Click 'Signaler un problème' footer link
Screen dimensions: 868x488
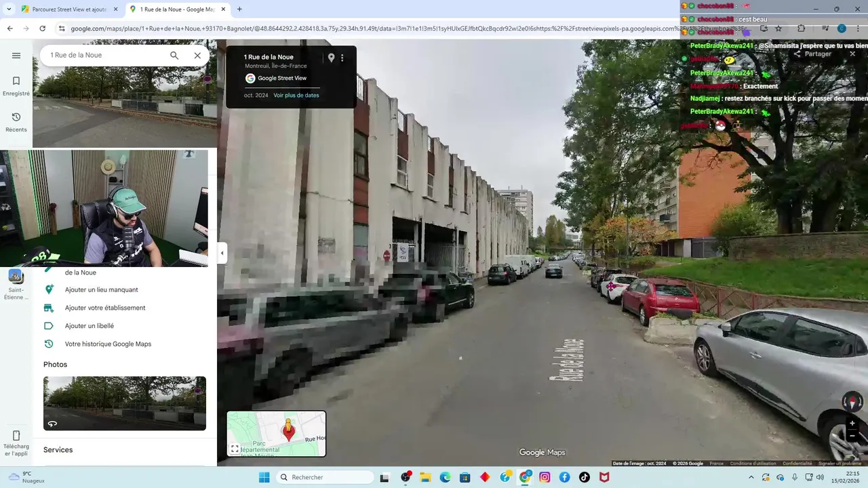[839, 464]
